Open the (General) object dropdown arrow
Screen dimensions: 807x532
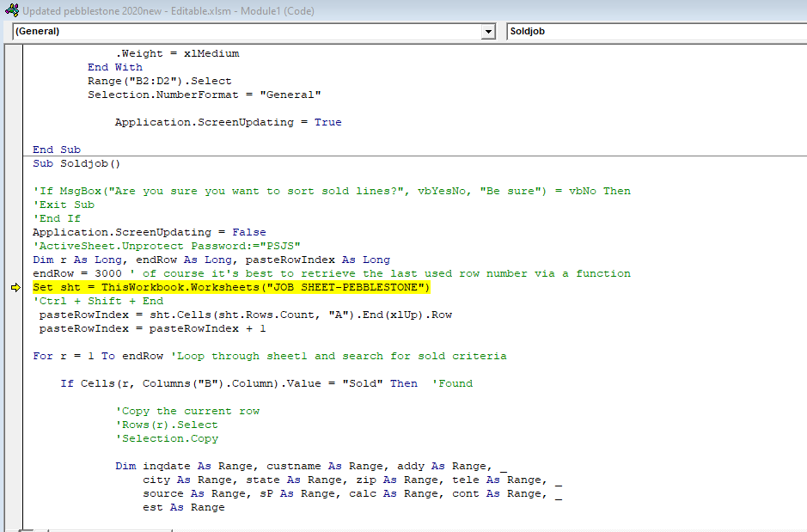pos(488,32)
